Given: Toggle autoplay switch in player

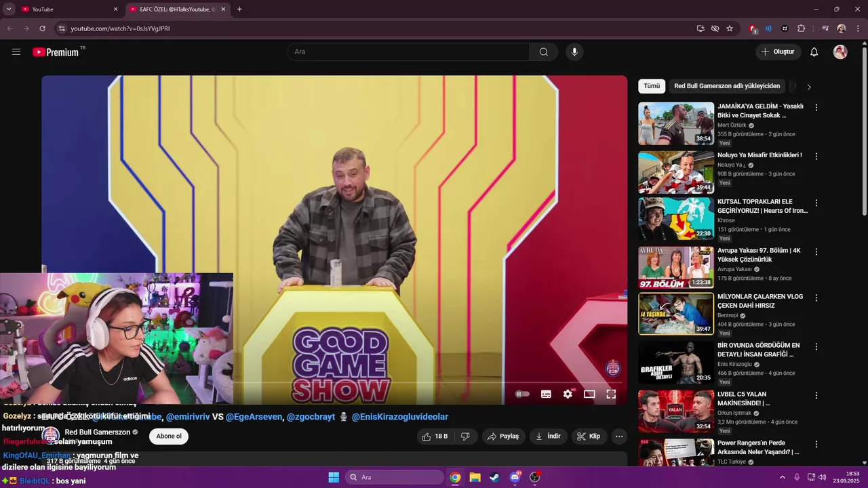Looking at the screenshot, I should click(x=522, y=394).
